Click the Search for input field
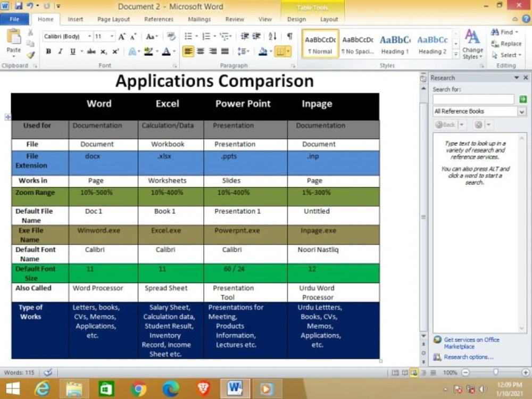Image resolution: width=532 pixels, height=399 pixels. pyautogui.click(x=473, y=99)
